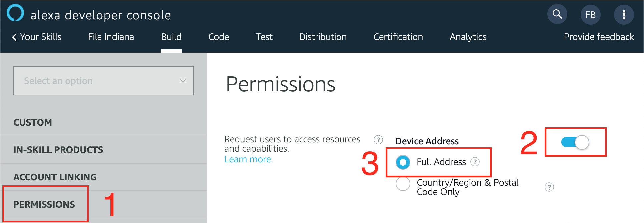Click the Provide feedback link
The image size is (644, 223).
[599, 37]
